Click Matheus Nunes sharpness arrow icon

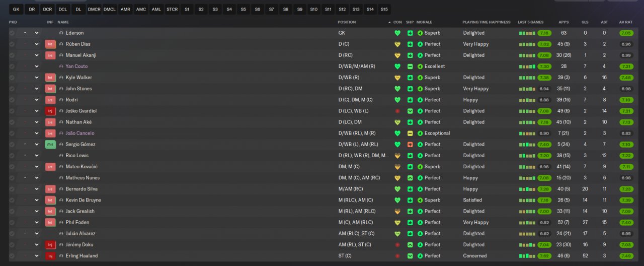410,178
